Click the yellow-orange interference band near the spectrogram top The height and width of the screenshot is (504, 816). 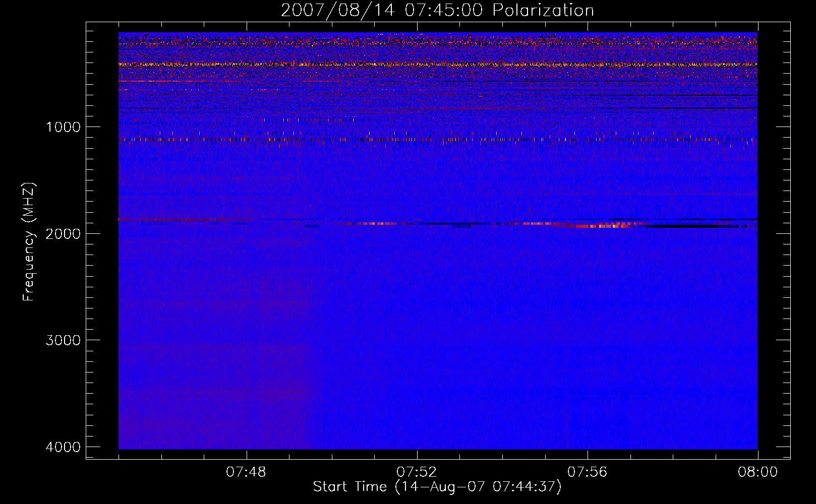[x=438, y=65]
